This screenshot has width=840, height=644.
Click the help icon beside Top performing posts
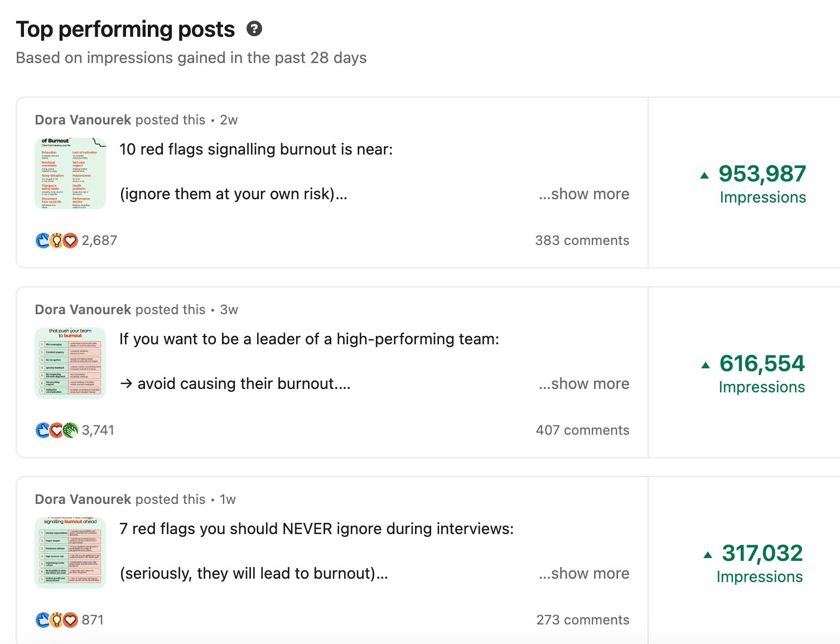coord(254,29)
